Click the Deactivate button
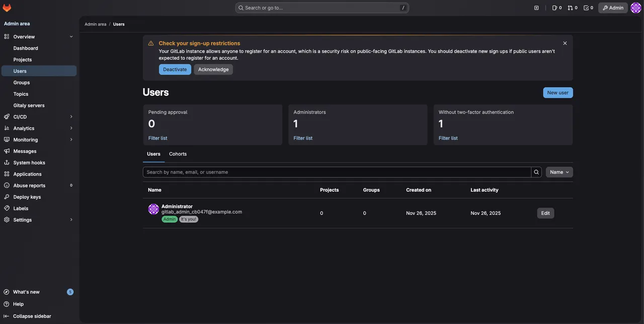Image resolution: width=644 pixels, height=324 pixels. (x=175, y=70)
